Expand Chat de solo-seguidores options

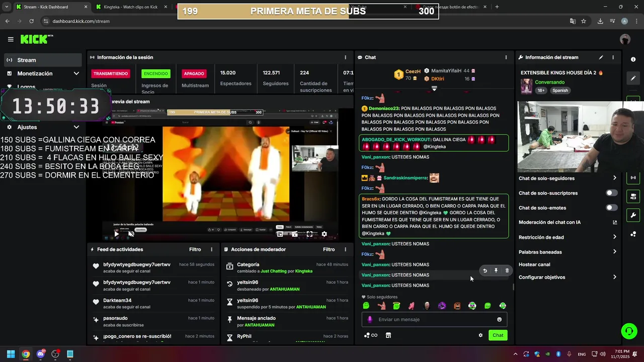(614, 178)
